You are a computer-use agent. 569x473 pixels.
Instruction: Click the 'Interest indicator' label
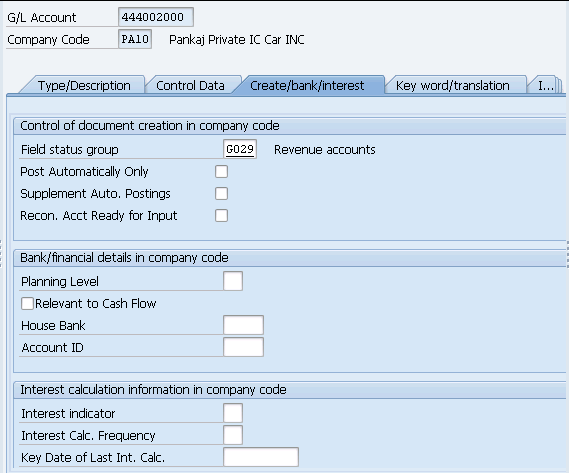(68, 413)
